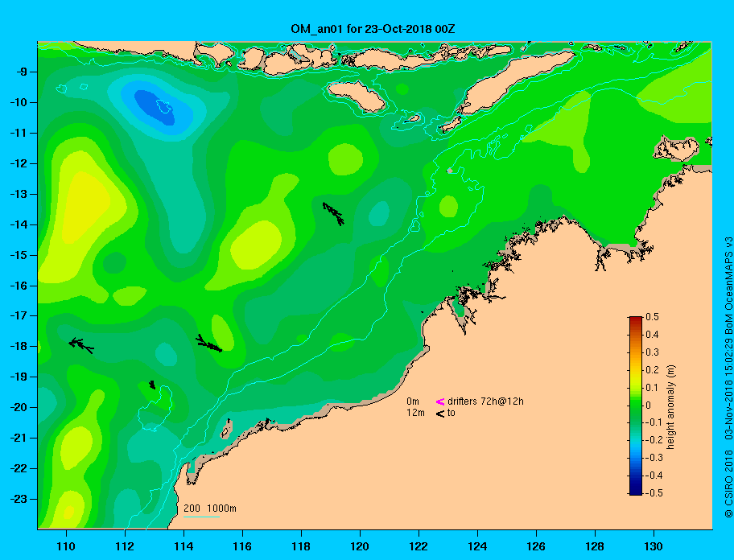Viewport: 734px width, 560px height.
Task: Click longitude axis label '112'
Action: coord(125,546)
